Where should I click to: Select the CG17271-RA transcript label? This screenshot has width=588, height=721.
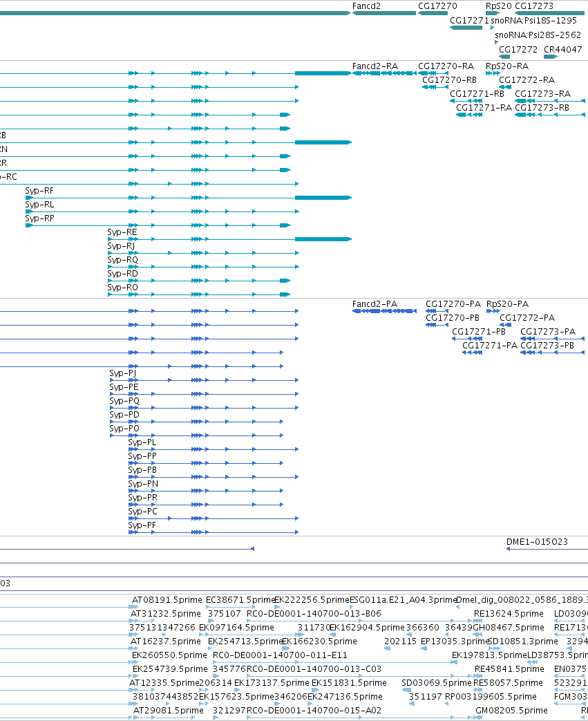tap(484, 108)
